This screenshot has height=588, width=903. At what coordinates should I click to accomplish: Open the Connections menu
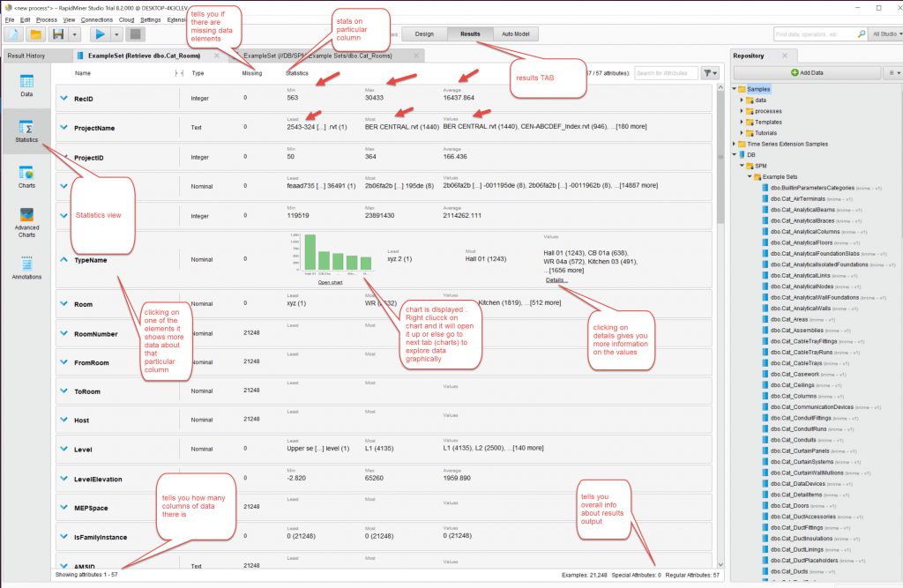[x=97, y=19]
